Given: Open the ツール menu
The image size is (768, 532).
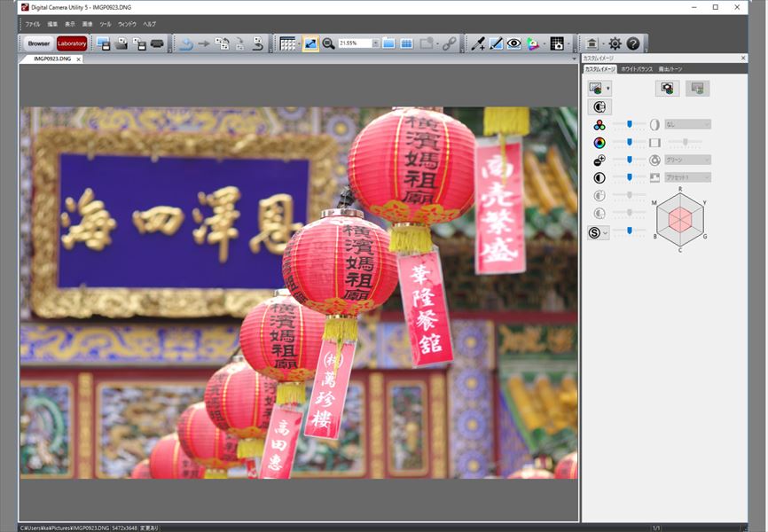Looking at the screenshot, I should pos(106,24).
